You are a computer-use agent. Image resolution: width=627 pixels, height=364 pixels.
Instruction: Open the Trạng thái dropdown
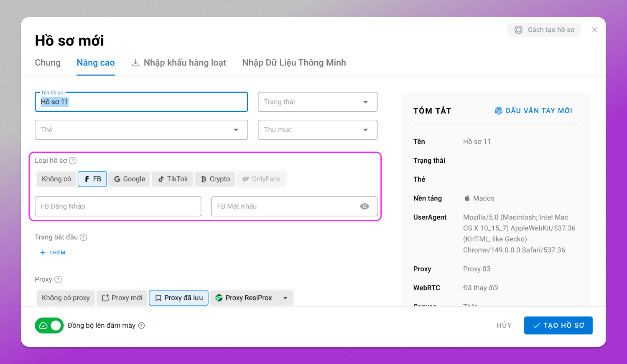[x=318, y=102]
